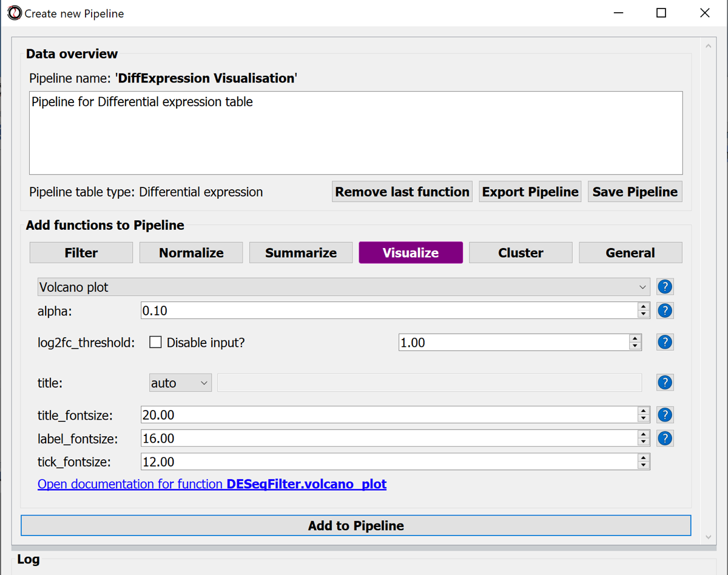This screenshot has width=728, height=575.
Task: Open the title auto dropdown
Action: pos(180,383)
